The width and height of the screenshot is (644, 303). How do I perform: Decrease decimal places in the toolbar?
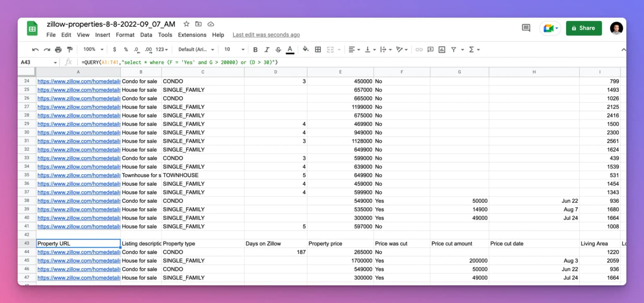(x=137, y=50)
